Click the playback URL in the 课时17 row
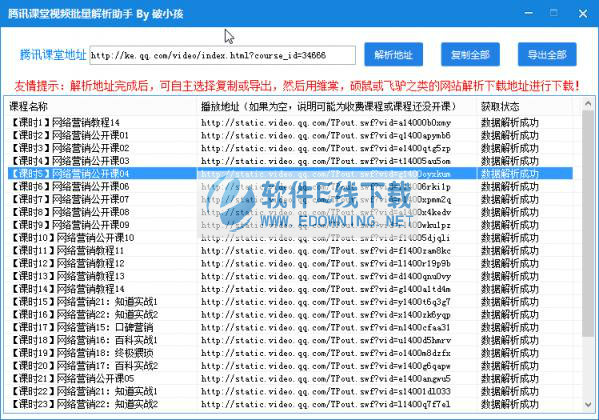The height and width of the screenshot is (420, 599). pyautogui.click(x=326, y=328)
